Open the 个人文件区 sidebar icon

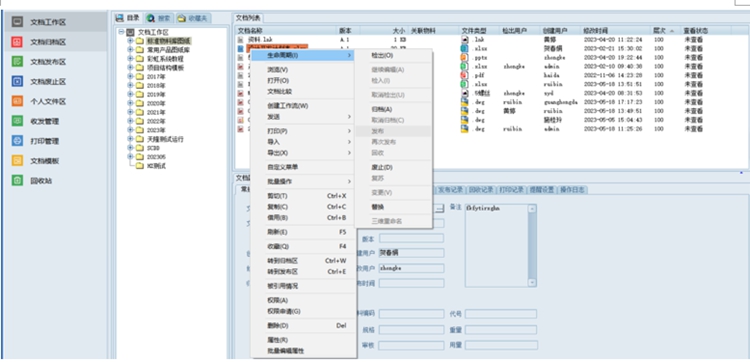pyautogui.click(x=17, y=101)
